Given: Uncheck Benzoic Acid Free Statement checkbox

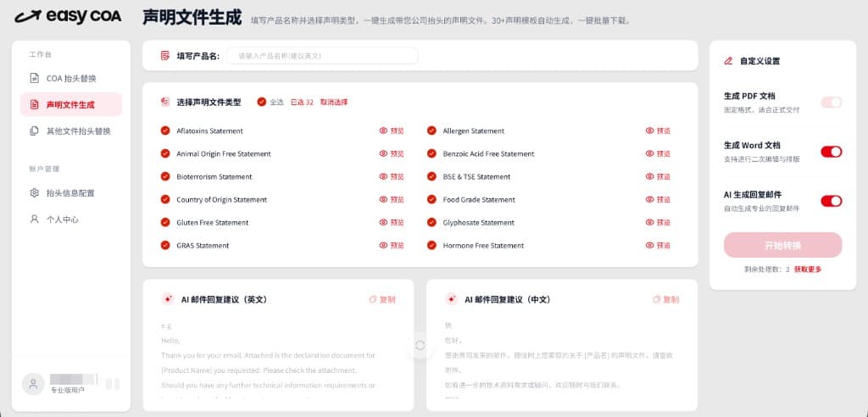Looking at the screenshot, I should click(431, 153).
